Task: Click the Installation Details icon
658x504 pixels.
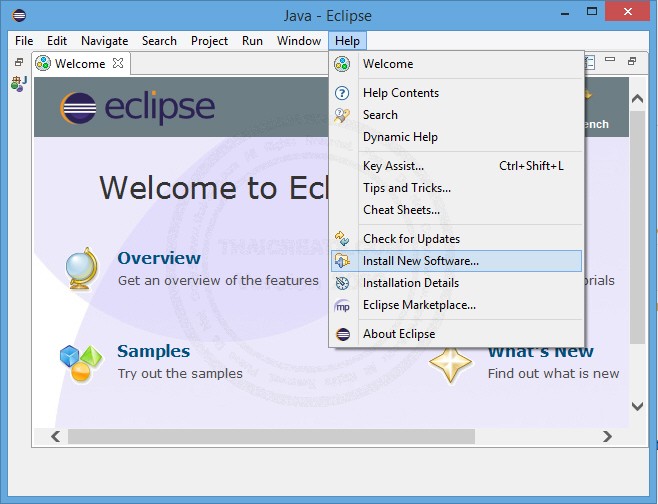Action: click(342, 283)
